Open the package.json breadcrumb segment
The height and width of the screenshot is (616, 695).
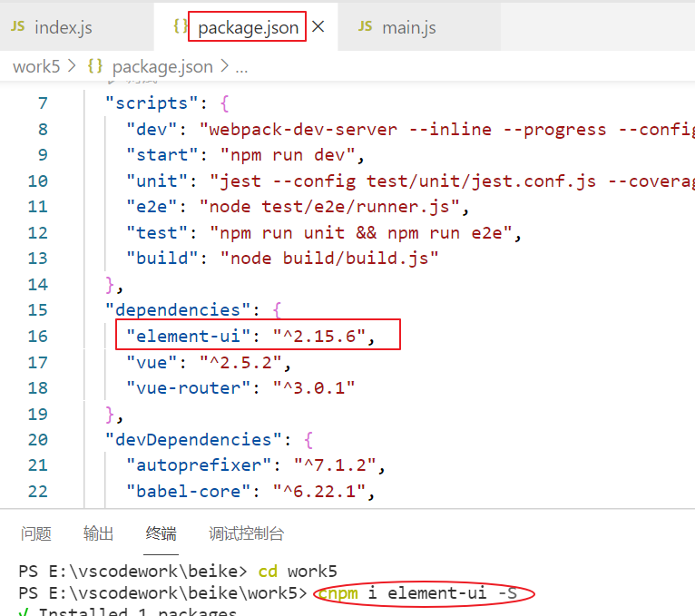[x=162, y=66]
